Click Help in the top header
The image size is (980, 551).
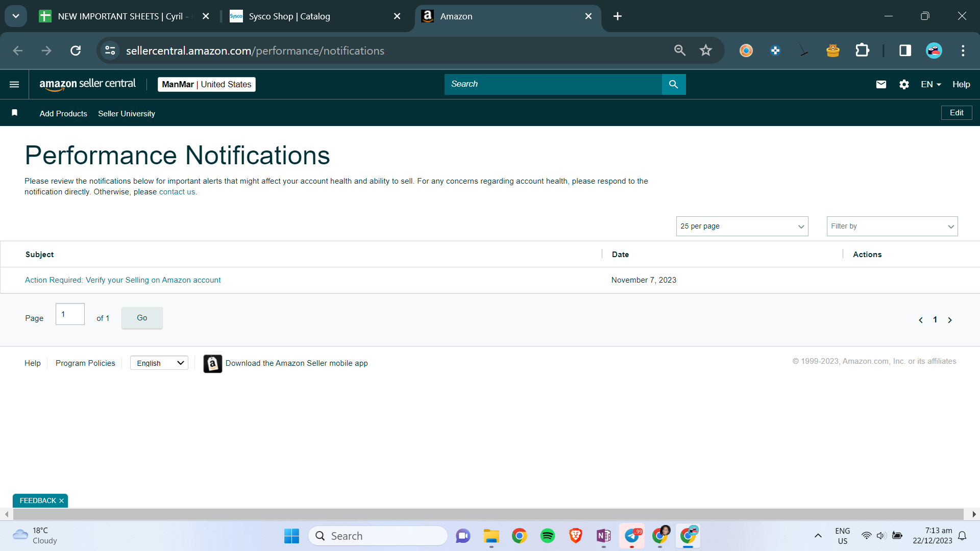pyautogui.click(x=961, y=84)
